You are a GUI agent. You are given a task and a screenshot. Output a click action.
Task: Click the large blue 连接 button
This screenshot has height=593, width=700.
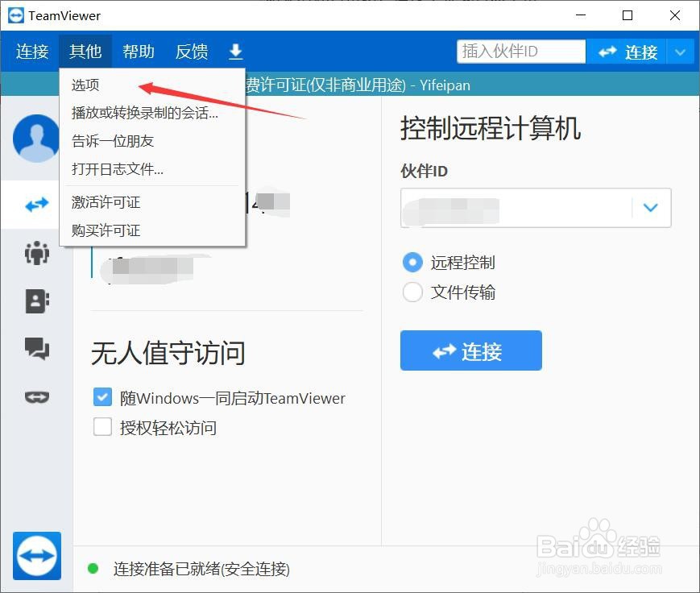[471, 350]
